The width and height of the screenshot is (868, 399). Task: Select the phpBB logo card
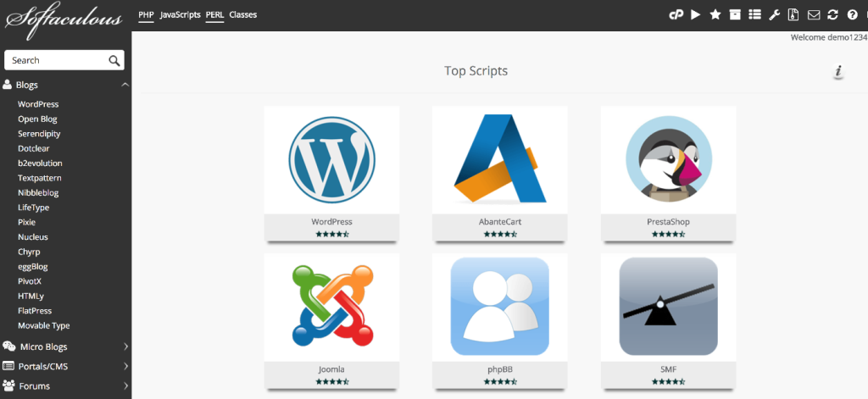[x=500, y=308]
